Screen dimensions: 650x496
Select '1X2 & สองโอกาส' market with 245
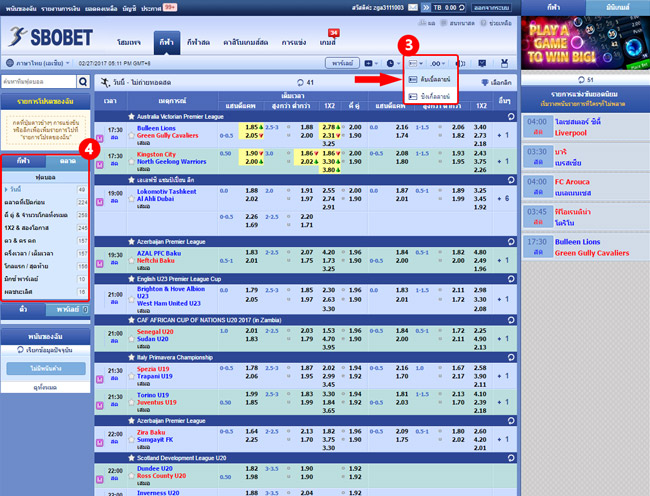(x=46, y=228)
